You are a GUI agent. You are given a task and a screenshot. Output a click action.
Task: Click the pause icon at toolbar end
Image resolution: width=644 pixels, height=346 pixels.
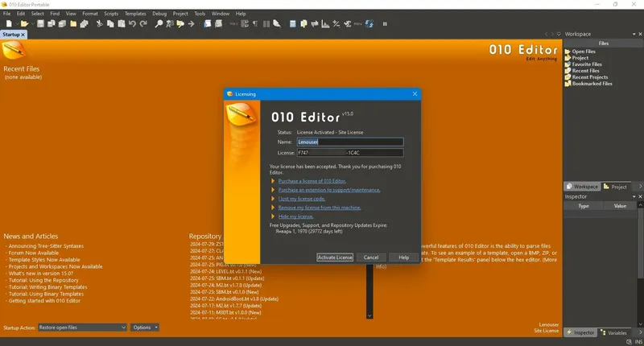click(385, 24)
